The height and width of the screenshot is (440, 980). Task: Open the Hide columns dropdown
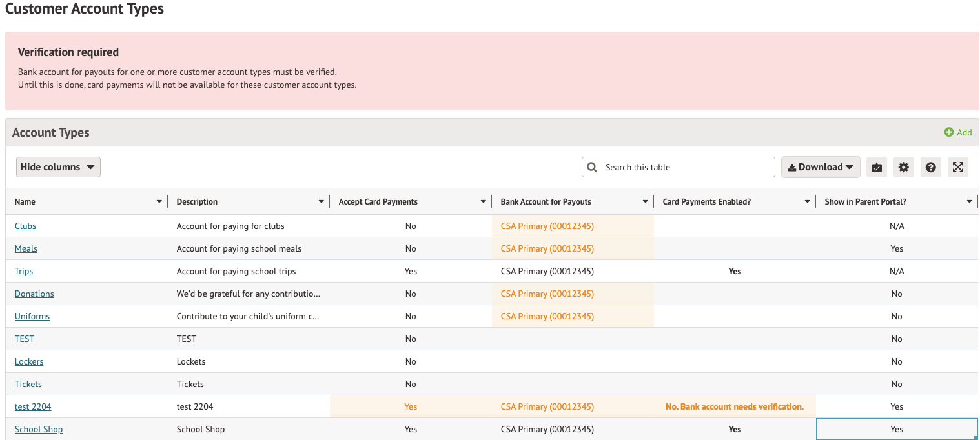pos(58,167)
